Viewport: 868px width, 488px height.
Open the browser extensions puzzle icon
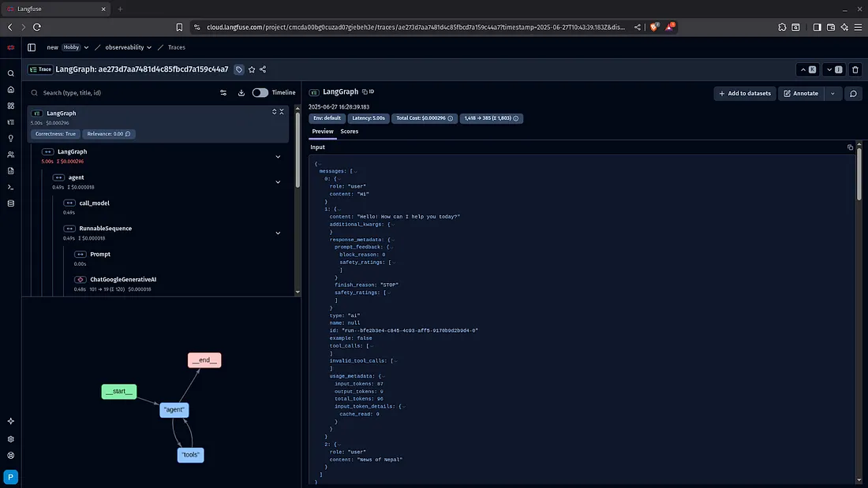click(782, 27)
